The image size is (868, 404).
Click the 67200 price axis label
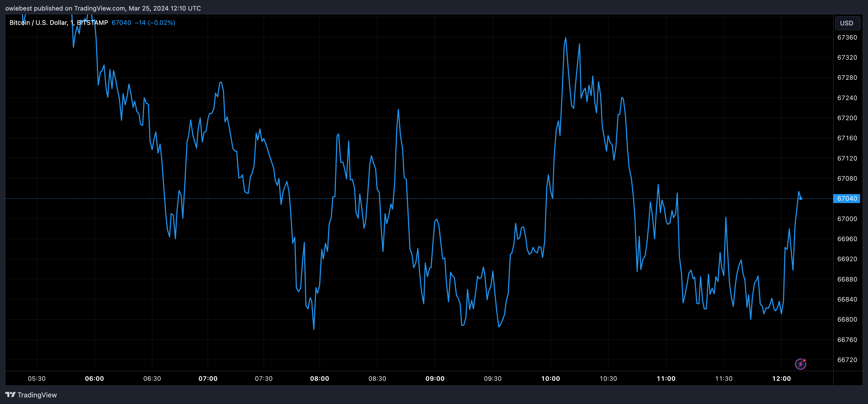(847, 118)
